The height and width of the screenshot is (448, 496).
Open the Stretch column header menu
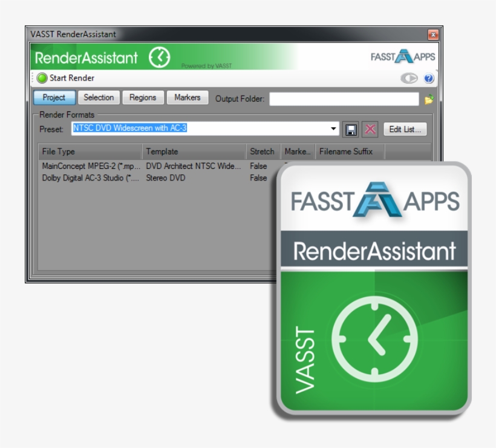pyautogui.click(x=262, y=151)
